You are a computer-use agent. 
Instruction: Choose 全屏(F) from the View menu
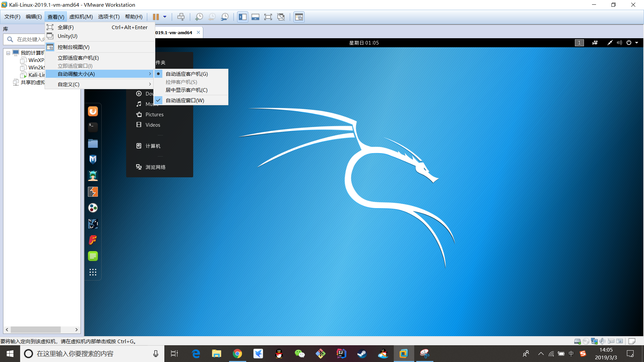(100, 27)
